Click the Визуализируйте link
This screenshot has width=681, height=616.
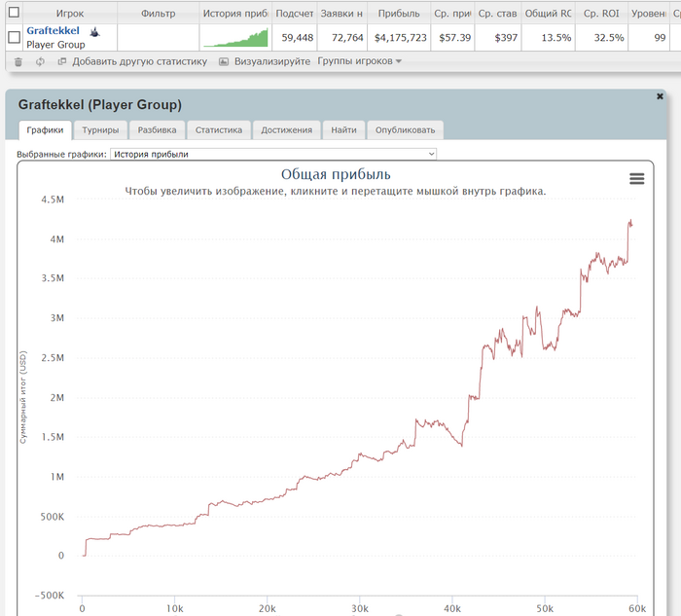(272, 61)
